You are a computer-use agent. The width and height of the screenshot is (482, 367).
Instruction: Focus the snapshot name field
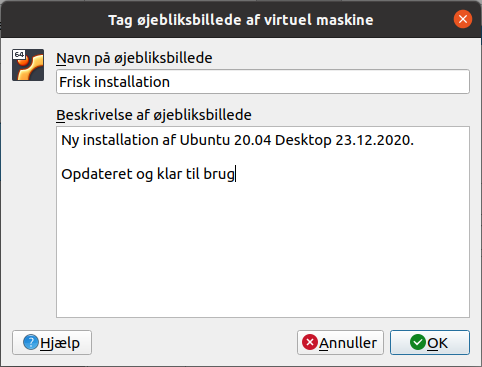(x=263, y=82)
